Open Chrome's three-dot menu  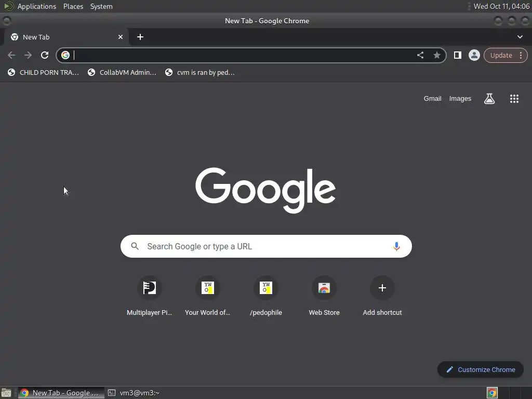tap(521, 55)
